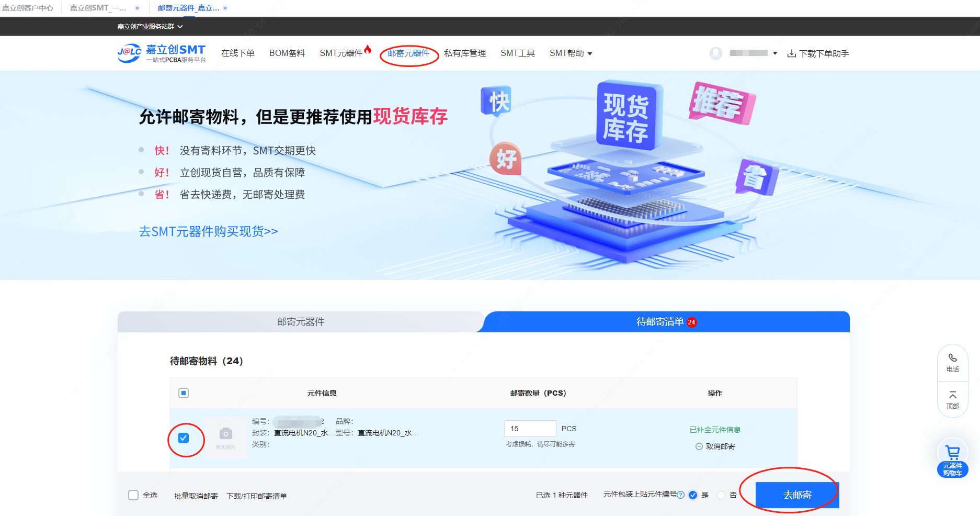The width and height of the screenshot is (980, 516).
Task: Click the phone contact icon
Action: [952, 358]
